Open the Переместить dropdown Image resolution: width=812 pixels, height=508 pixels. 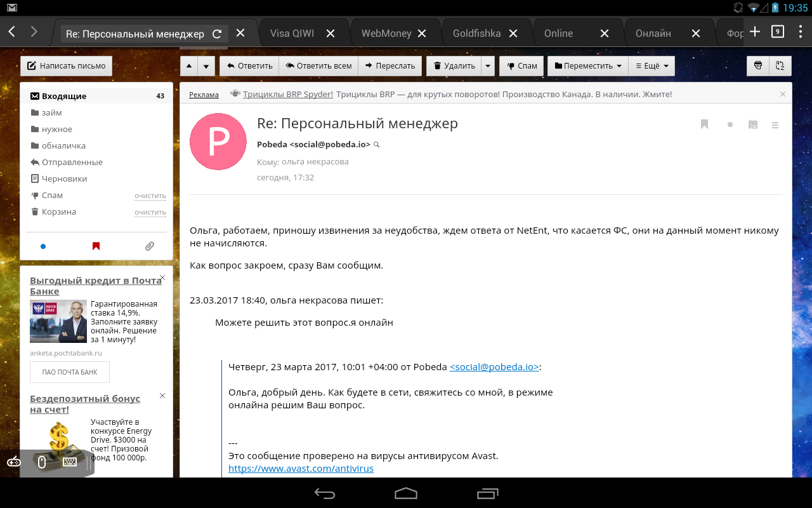pos(588,66)
